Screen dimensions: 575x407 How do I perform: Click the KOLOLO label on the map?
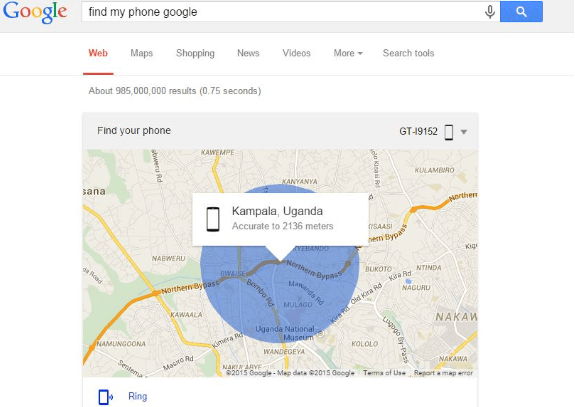365,344
